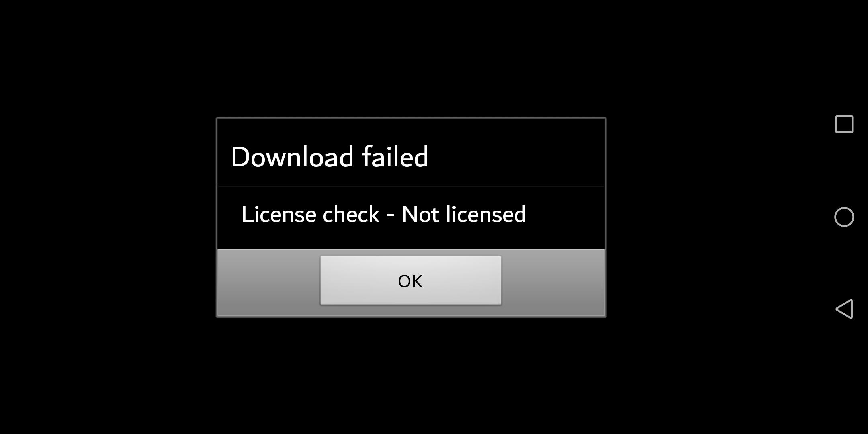Tap the Android back triangle icon
The image size is (868, 434).
pos(844,309)
